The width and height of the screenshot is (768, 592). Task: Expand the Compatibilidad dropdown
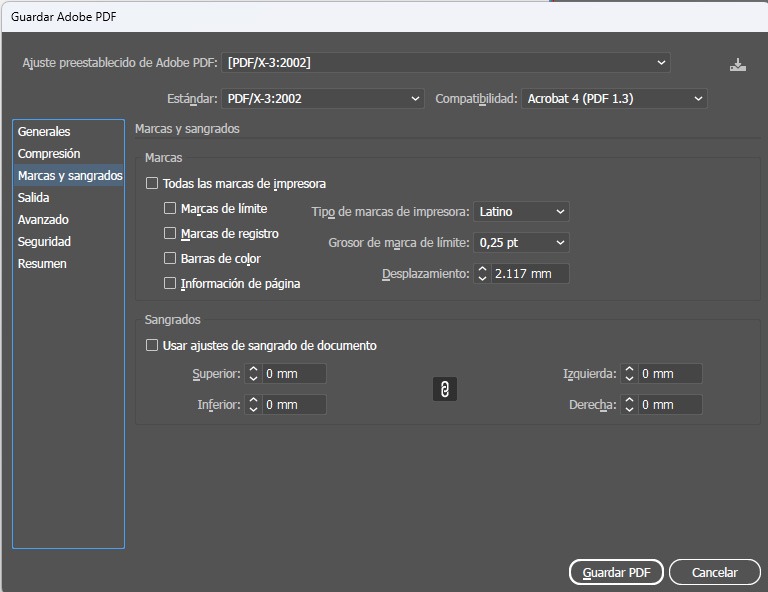coord(614,99)
